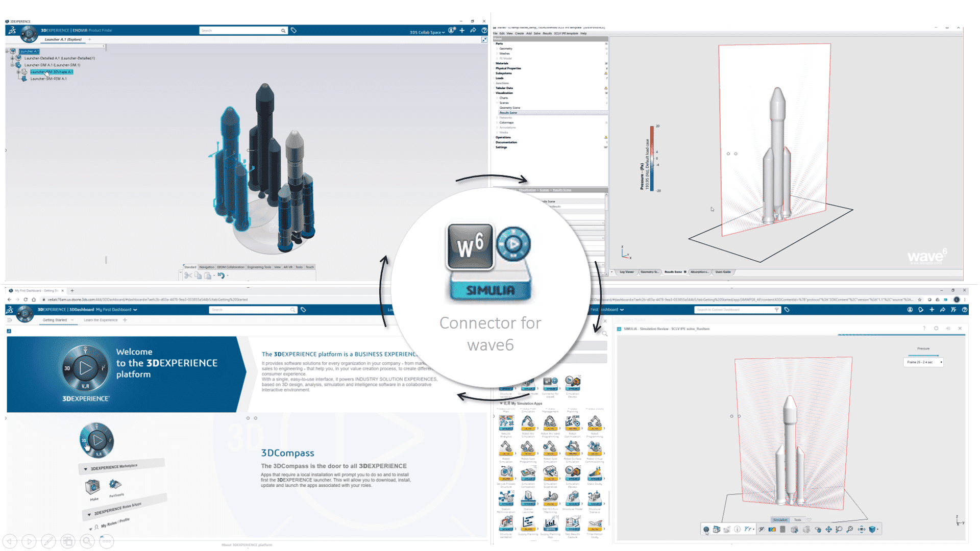This screenshot has width=980, height=551.
Task: Collapse the My Simulation Apps section
Action: [x=501, y=403]
